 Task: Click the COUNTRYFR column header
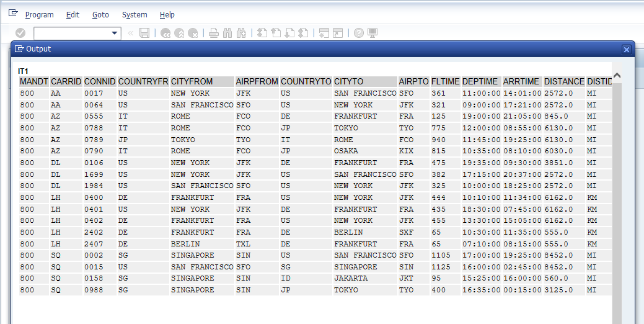click(x=143, y=81)
